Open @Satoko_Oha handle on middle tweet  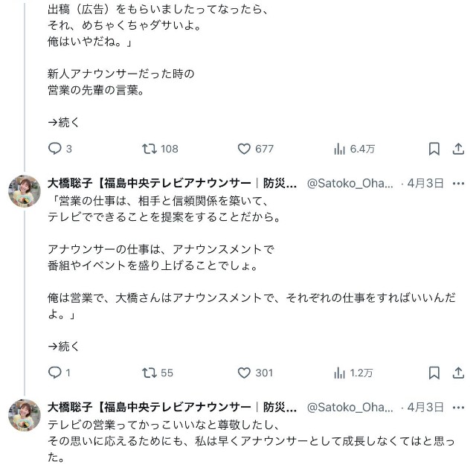pos(350,183)
